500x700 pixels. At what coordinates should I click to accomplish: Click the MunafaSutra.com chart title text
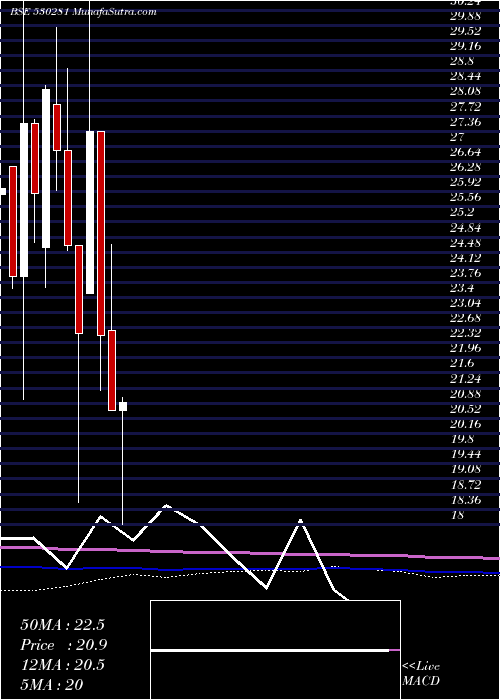click(x=113, y=12)
